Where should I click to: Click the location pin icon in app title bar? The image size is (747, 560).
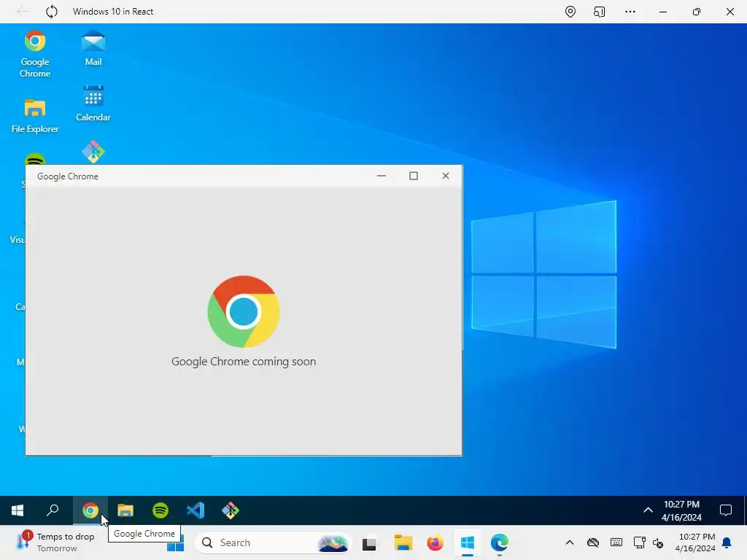pos(570,12)
